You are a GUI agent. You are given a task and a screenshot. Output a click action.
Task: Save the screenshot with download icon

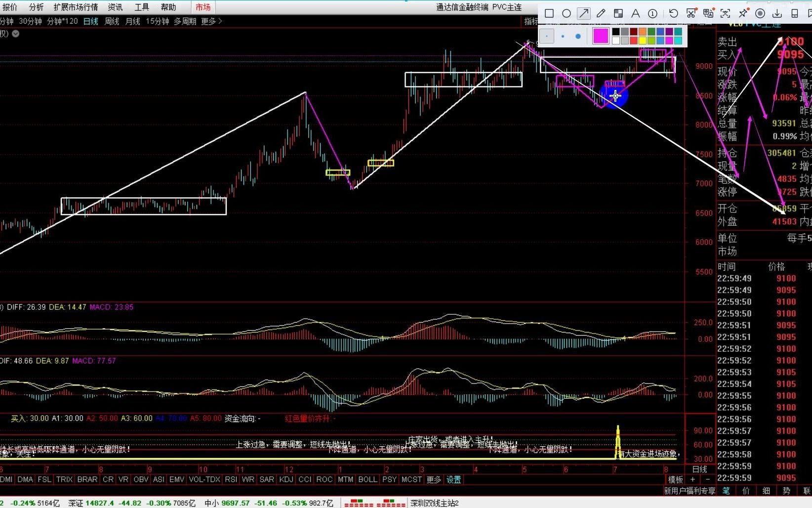pos(777,13)
